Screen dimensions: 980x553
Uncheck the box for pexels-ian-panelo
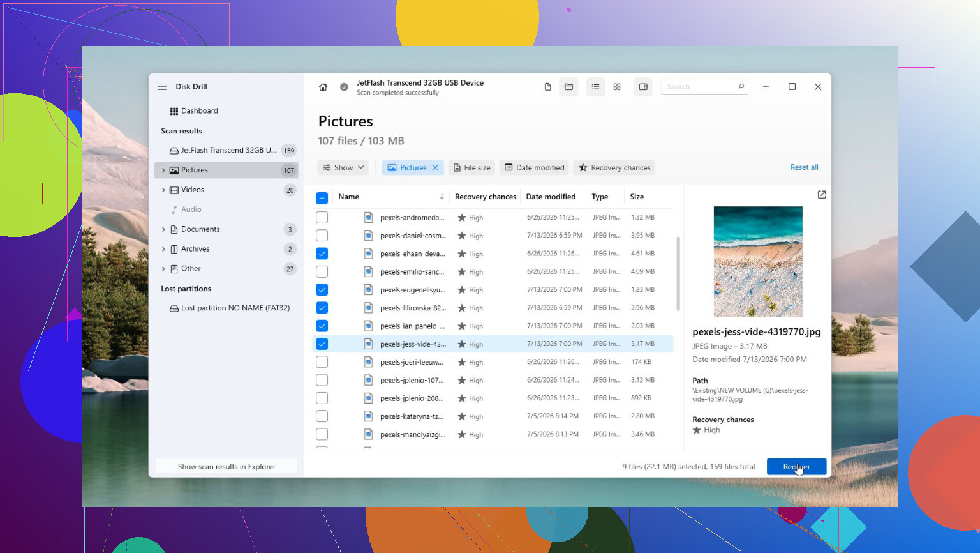[x=322, y=326]
